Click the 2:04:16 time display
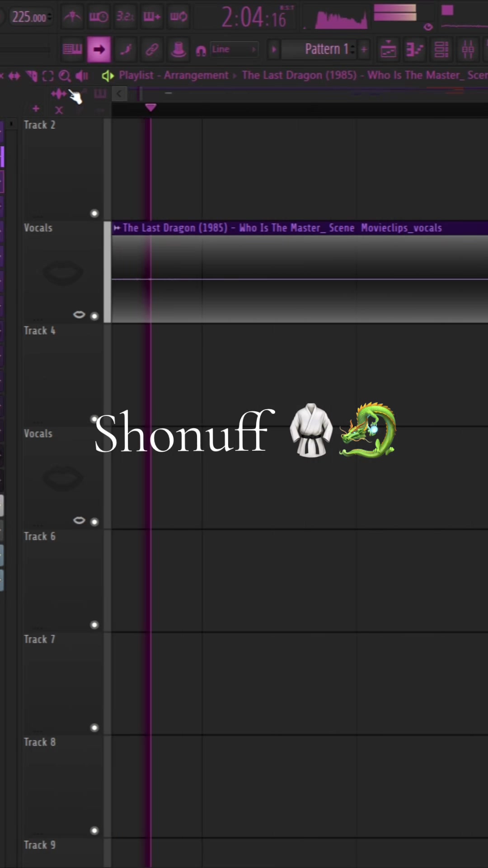Viewport: 488px width, 868px height. click(254, 18)
